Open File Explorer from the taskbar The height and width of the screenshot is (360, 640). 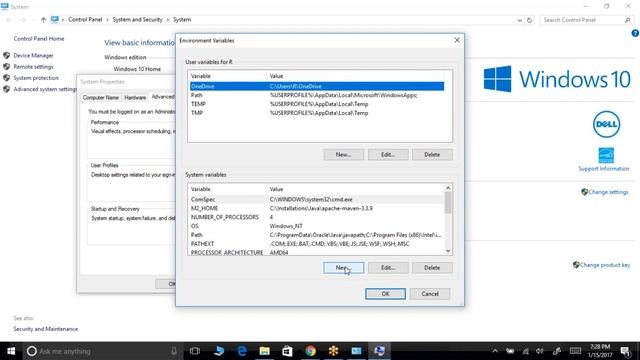[x=264, y=351]
